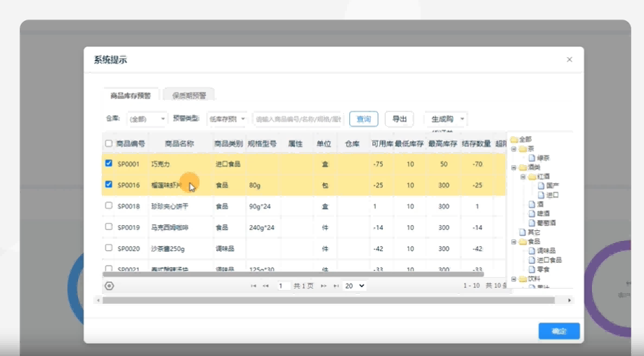This screenshot has width=644, height=356.
Task: Click the 最高库存 column header
Action: coord(443,143)
